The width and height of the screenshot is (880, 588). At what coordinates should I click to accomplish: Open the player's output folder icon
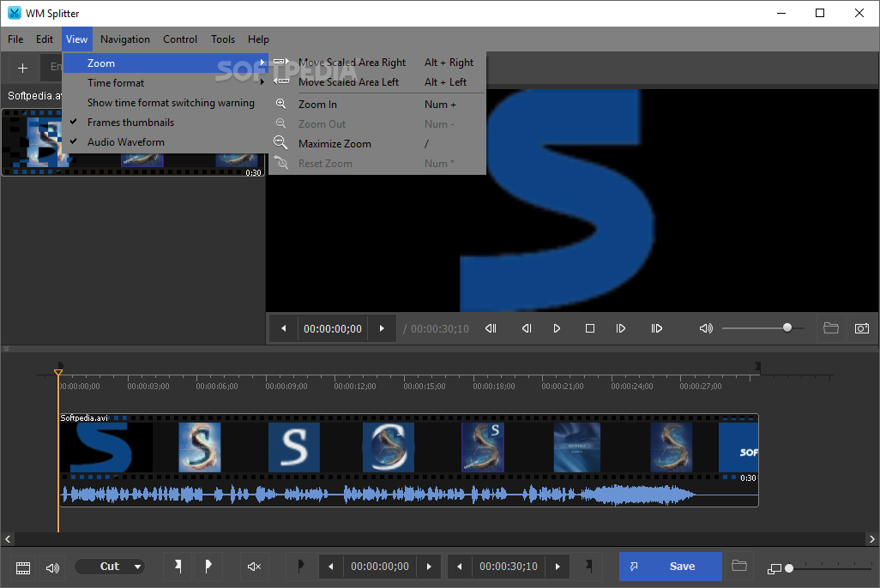pyautogui.click(x=831, y=327)
